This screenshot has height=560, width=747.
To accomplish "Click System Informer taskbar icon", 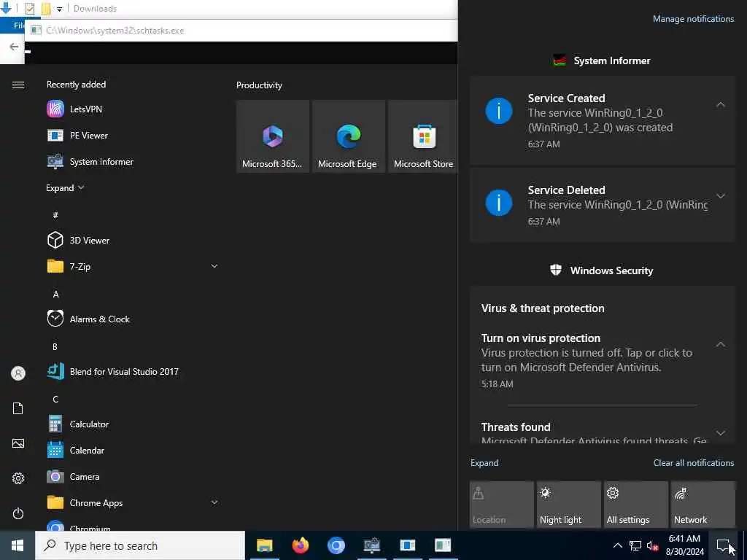I will [x=371, y=545].
